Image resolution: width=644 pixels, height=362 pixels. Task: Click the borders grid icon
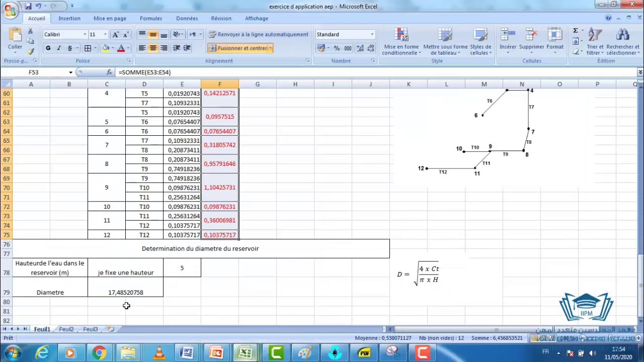pos(88,48)
